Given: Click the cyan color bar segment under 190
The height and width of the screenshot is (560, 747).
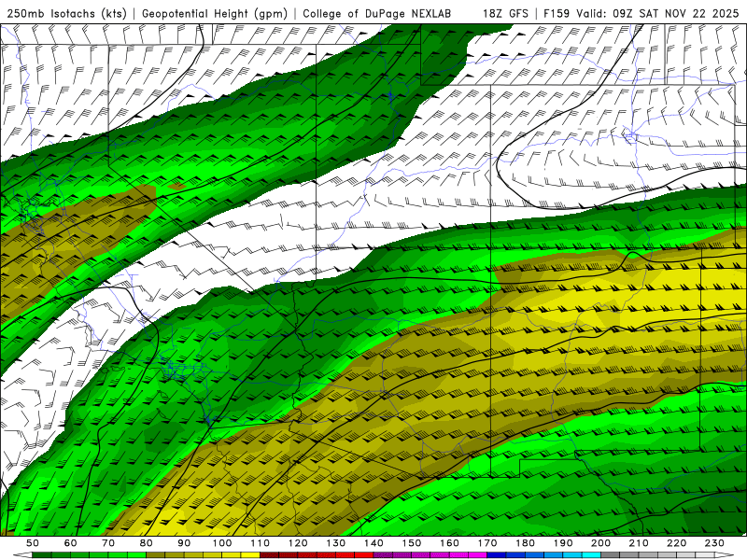Looking at the screenshot, I should 572,554.
